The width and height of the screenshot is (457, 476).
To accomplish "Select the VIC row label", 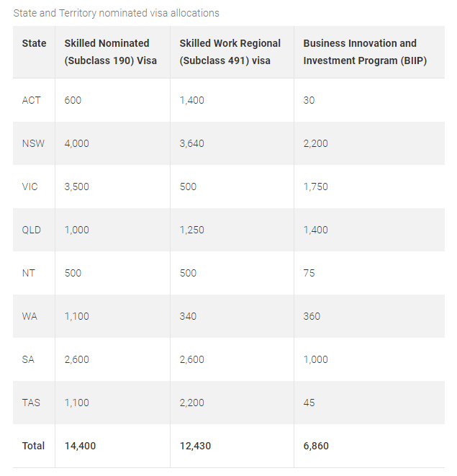I will (x=30, y=187).
